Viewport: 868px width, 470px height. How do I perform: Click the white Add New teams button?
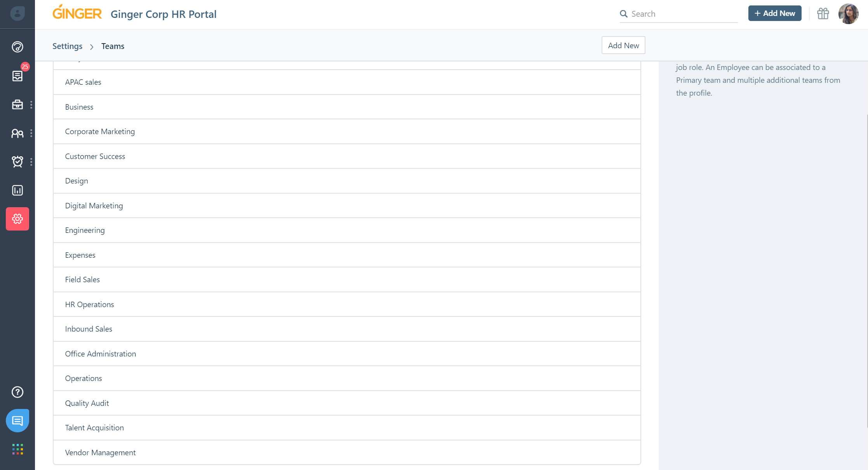[x=623, y=45]
